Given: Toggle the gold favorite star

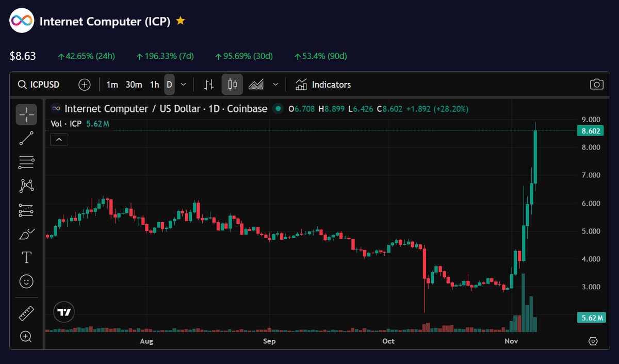Looking at the screenshot, I should point(180,21).
